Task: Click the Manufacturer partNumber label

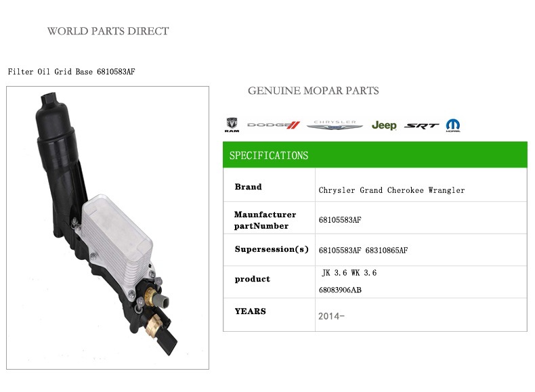Action: click(265, 220)
